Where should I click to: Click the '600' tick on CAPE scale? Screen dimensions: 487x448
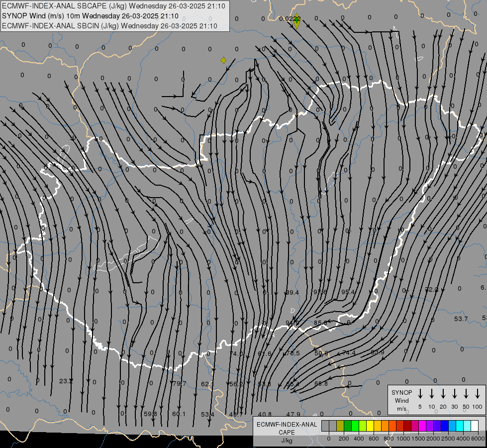374,439
